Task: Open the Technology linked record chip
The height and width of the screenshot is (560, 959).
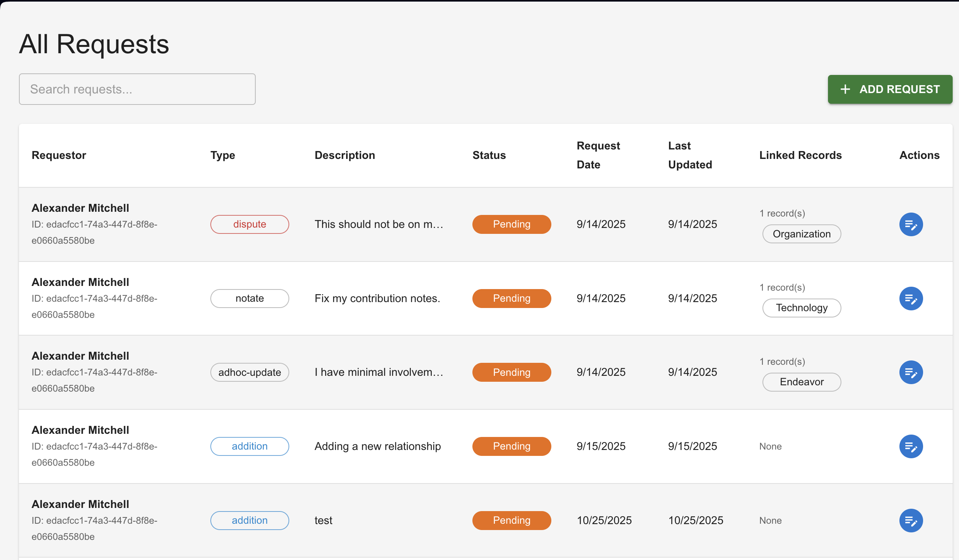Action: [x=802, y=308]
